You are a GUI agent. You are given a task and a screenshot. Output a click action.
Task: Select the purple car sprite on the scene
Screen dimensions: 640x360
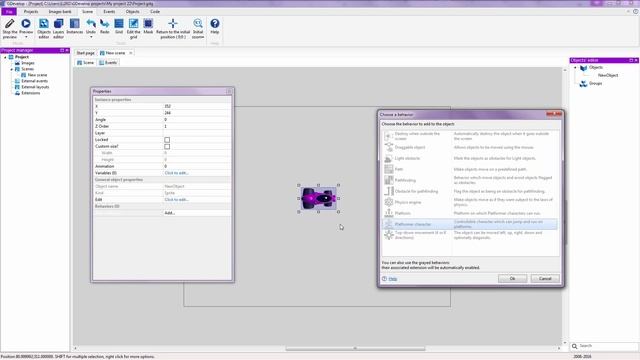click(x=319, y=198)
